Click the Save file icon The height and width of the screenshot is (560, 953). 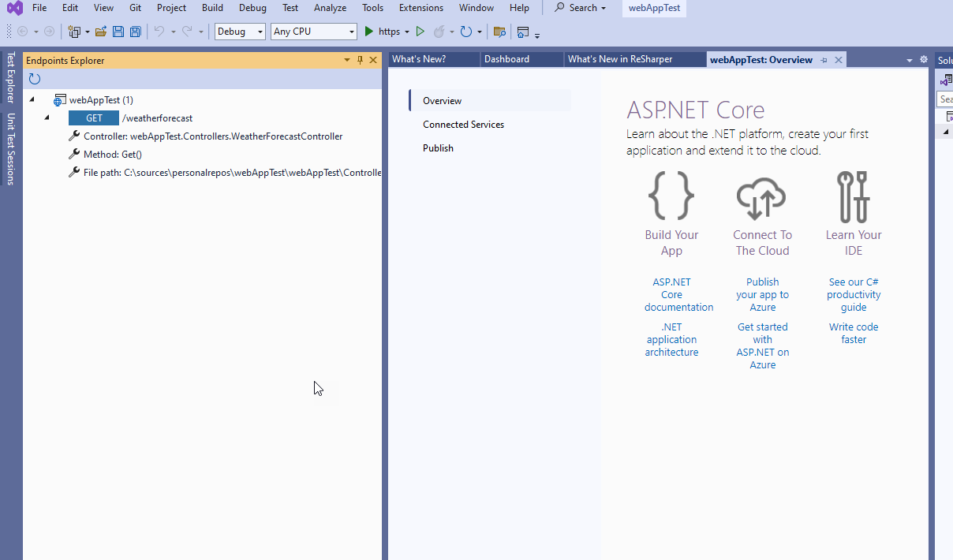click(x=118, y=32)
